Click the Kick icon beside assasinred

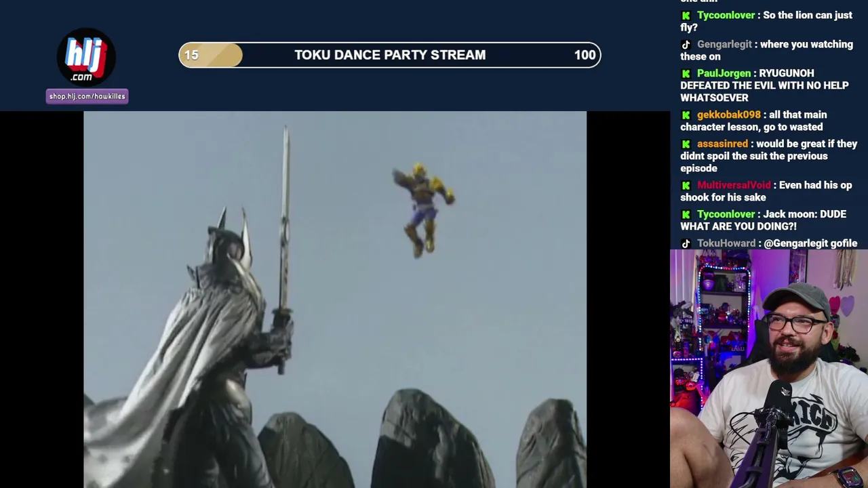click(x=686, y=144)
